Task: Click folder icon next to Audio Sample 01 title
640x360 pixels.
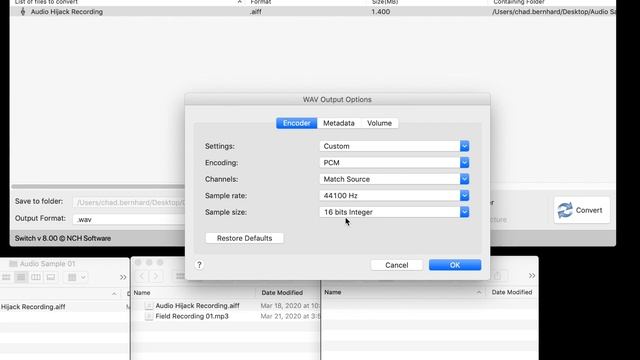Action: click(13, 264)
